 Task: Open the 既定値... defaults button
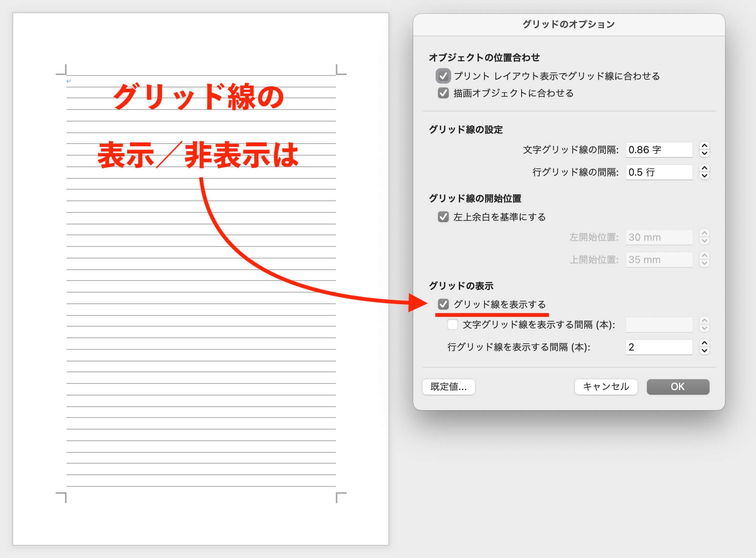tap(448, 387)
